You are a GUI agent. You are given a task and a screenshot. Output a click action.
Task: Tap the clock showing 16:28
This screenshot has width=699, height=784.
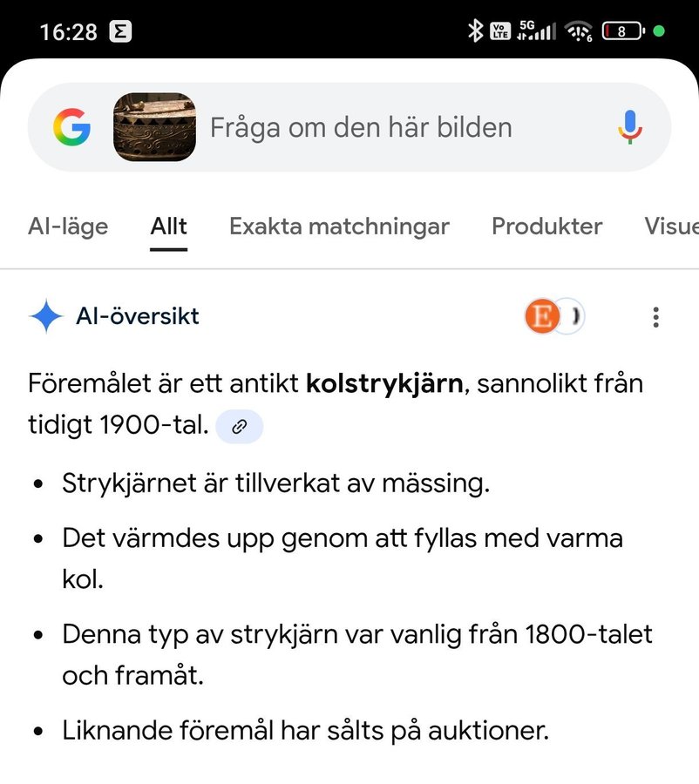68,32
